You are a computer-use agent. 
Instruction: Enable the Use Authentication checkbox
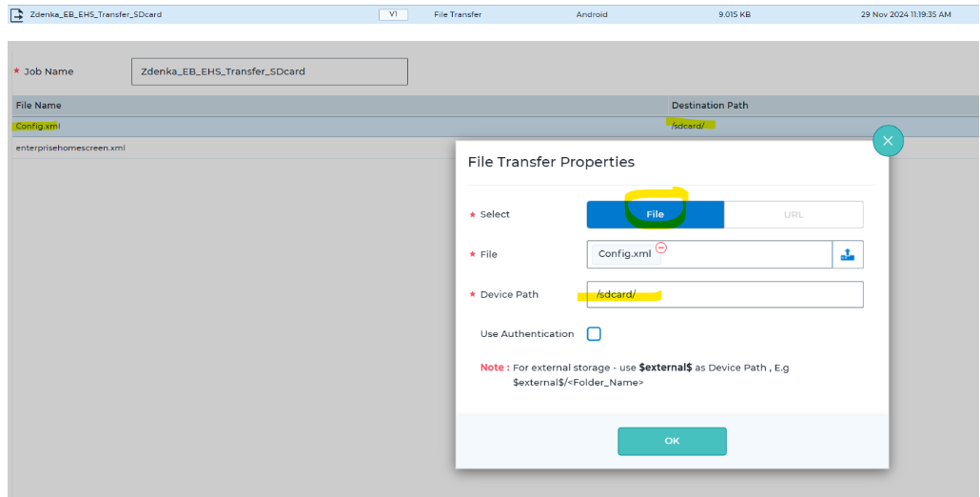(594, 334)
